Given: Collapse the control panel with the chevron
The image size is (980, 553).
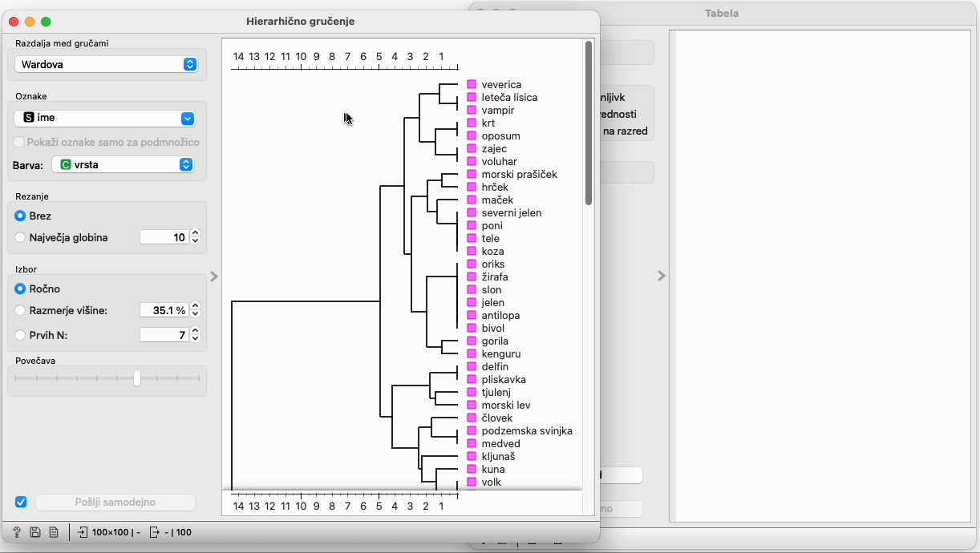Looking at the screenshot, I should (214, 276).
